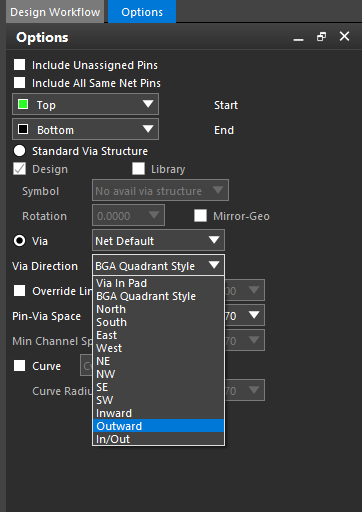Screen dimensions: 362x512
Task: Select Standard Via Structure radio button
Action: [19, 151]
